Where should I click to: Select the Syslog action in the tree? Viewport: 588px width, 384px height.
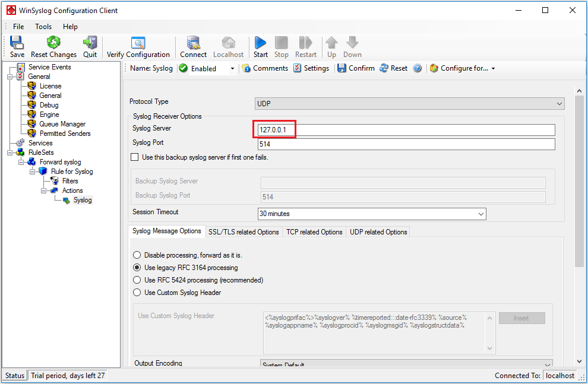click(x=83, y=200)
